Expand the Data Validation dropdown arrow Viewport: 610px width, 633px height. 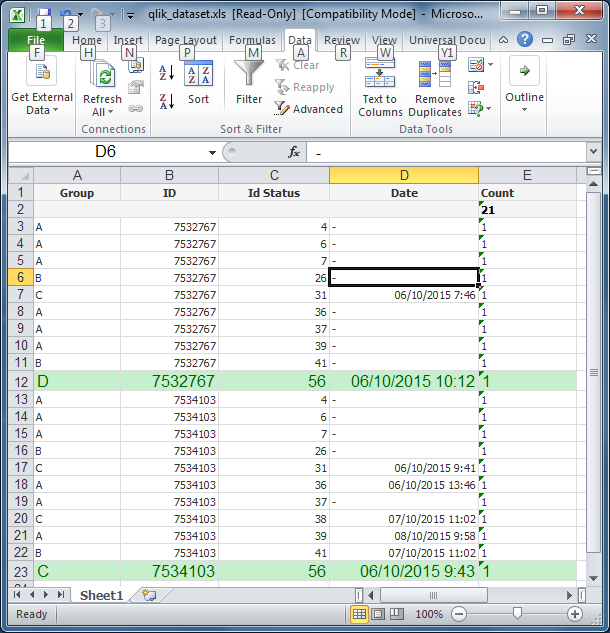[x=491, y=65]
